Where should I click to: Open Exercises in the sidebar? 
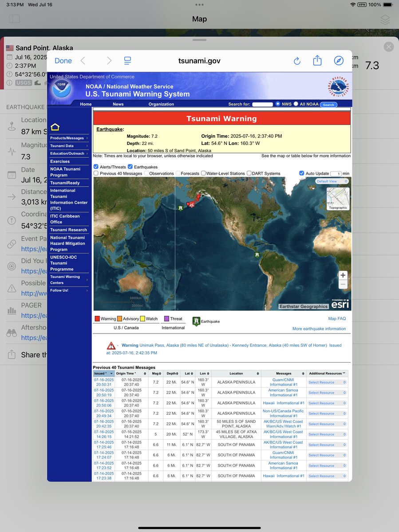coord(60,161)
